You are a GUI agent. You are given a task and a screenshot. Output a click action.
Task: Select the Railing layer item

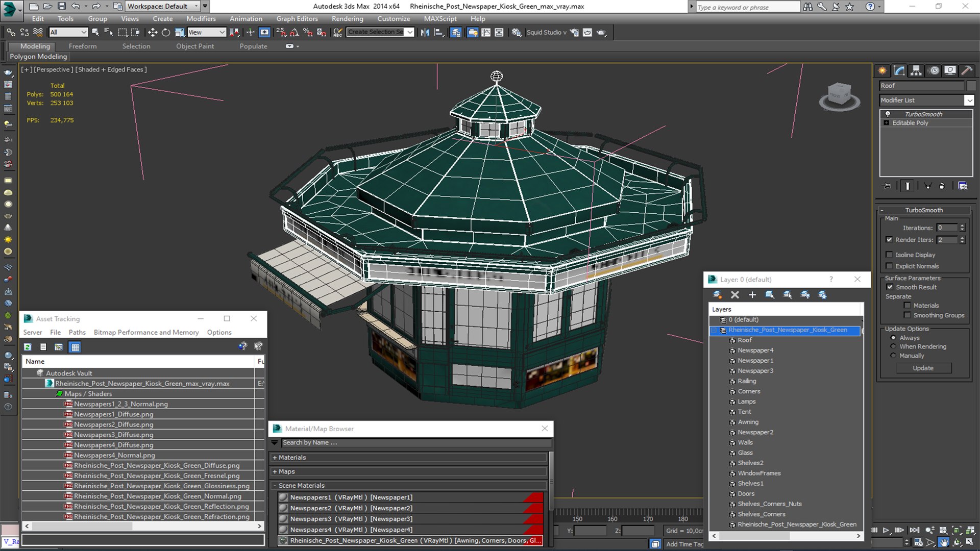click(x=747, y=381)
